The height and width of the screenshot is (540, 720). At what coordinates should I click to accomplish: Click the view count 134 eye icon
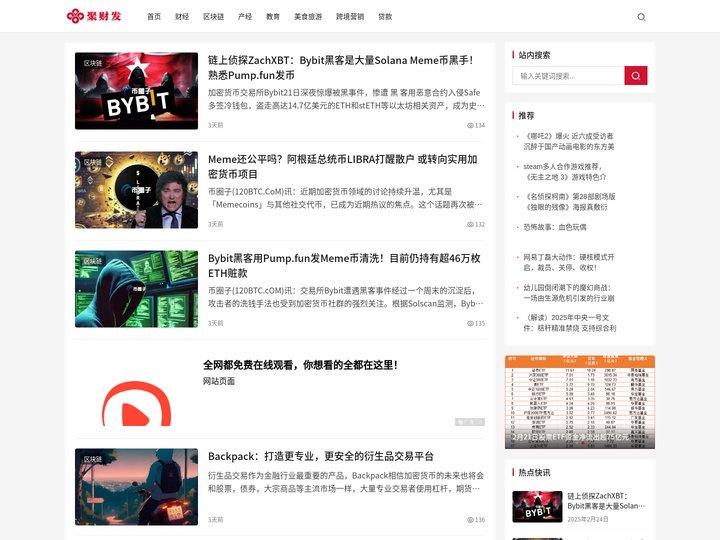tap(470, 125)
